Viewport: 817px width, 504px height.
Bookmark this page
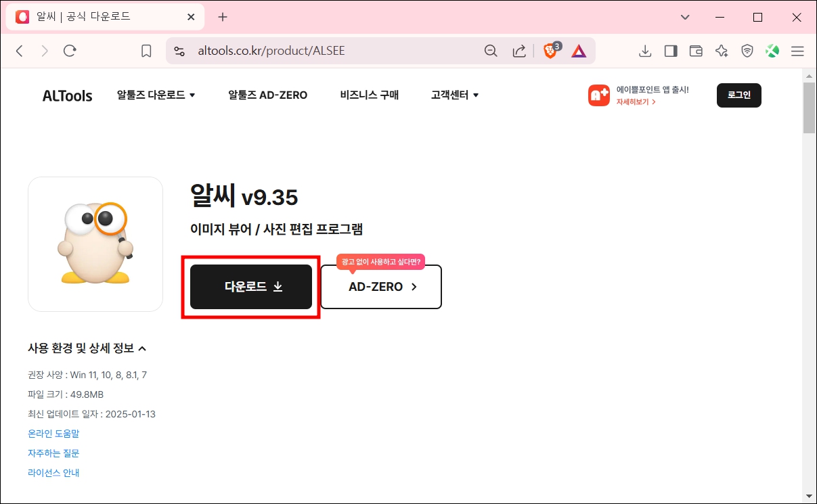146,51
